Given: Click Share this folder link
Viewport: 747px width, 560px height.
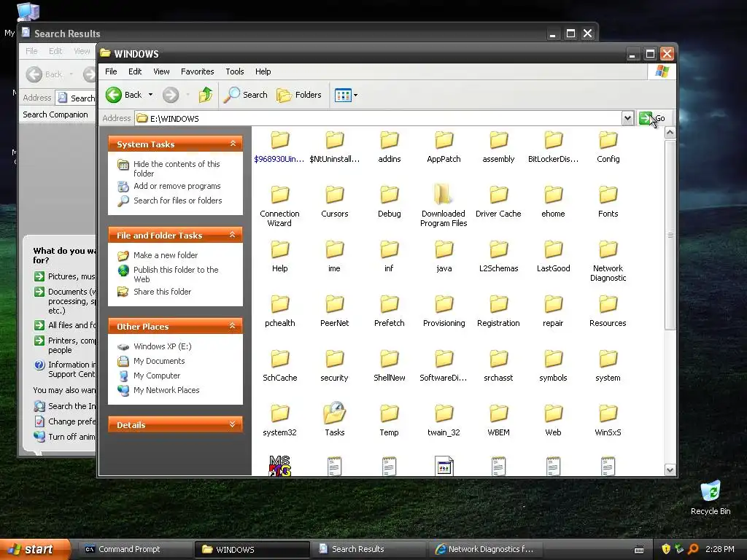Looking at the screenshot, I should (162, 292).
